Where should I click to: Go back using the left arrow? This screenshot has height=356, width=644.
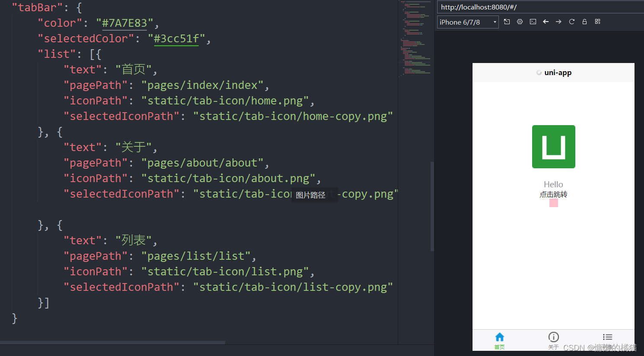(x=546, y=22)
